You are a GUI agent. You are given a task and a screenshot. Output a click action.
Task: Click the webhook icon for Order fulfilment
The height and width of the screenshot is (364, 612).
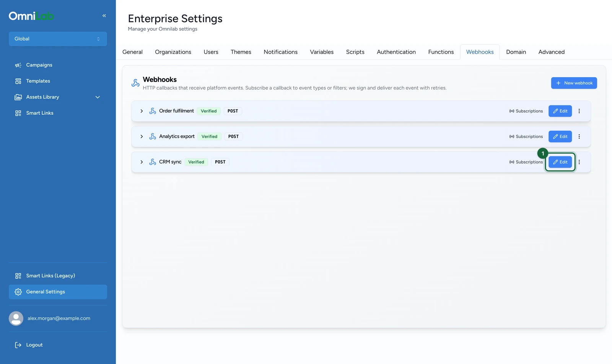pyautogui.click(x=153, y=111)
